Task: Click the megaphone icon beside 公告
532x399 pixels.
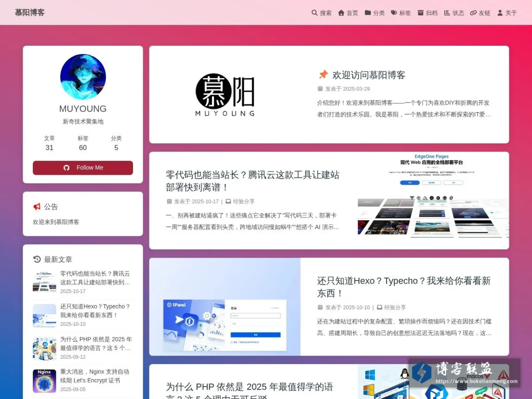Action: (x=37, y=207)
